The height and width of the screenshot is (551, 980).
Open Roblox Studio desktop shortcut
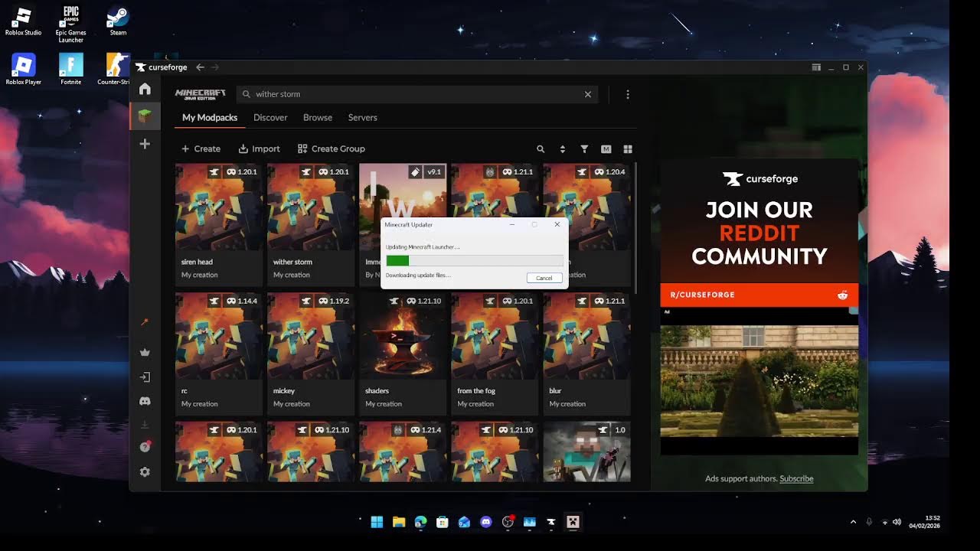[x=23, y=21]
